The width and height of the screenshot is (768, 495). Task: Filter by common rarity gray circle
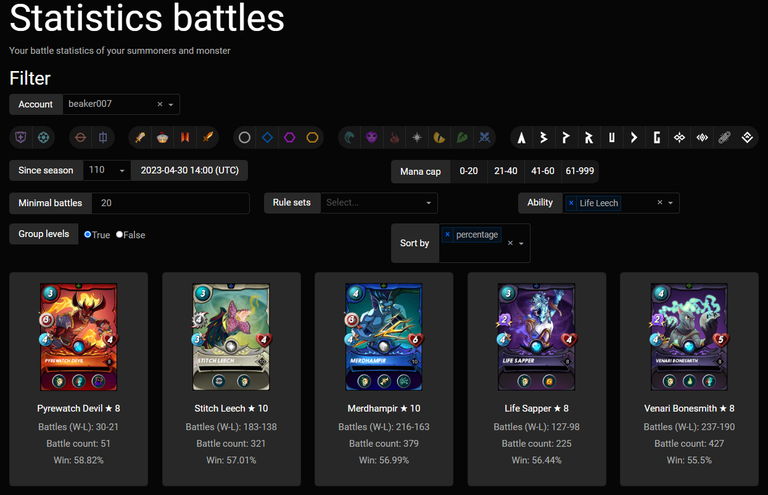tap(244, 138)
